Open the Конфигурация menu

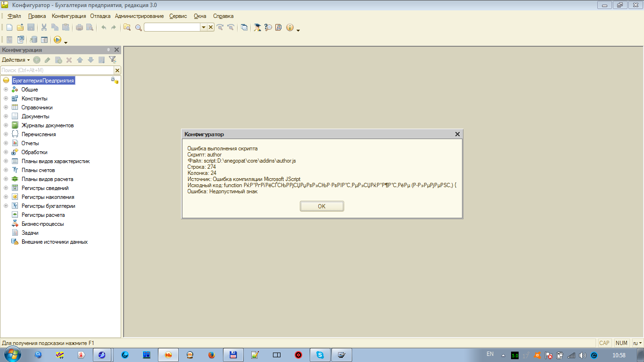(69, 16)
